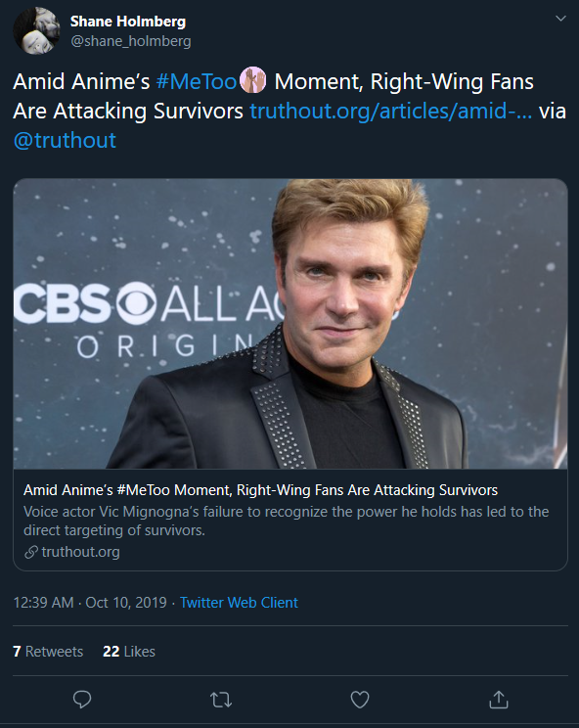Expand the tweet options chevron
The image size is (579, 728).
561,19
